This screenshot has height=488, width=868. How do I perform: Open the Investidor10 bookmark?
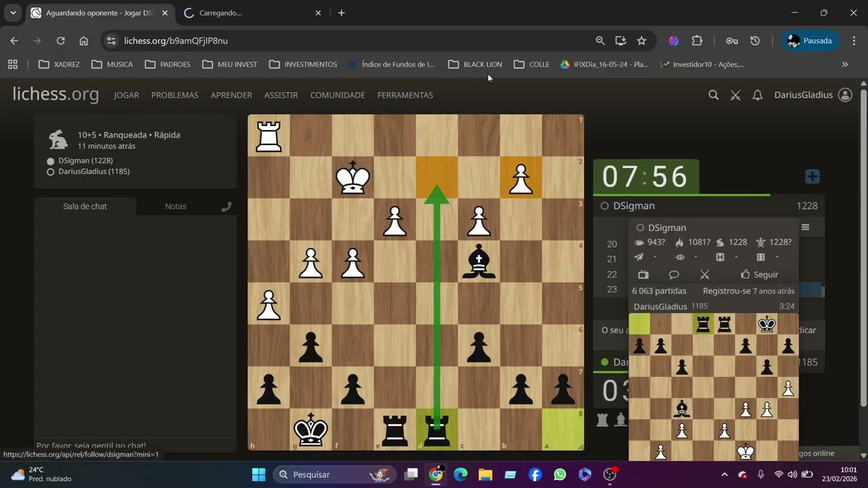pyautogui.click(x=703, y=64)
